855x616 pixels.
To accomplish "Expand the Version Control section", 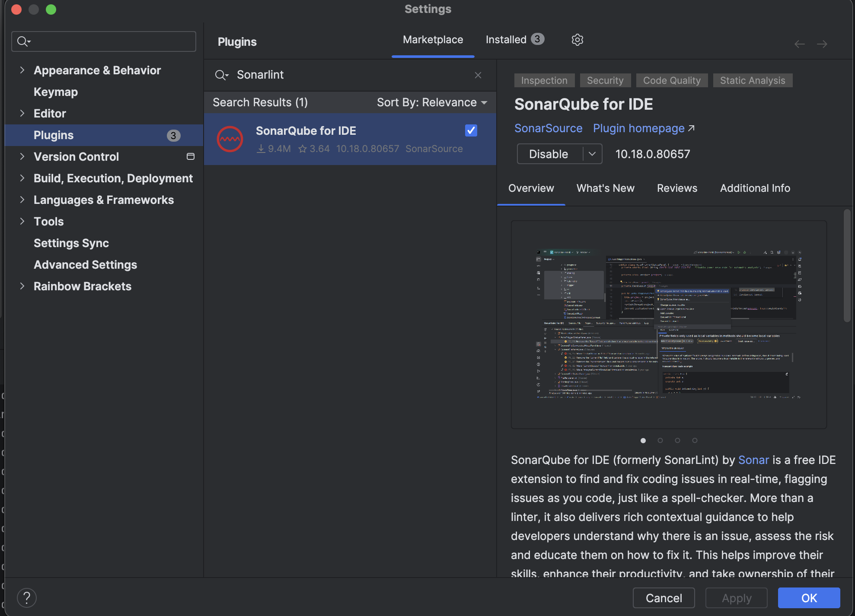I will coord(22,156).
